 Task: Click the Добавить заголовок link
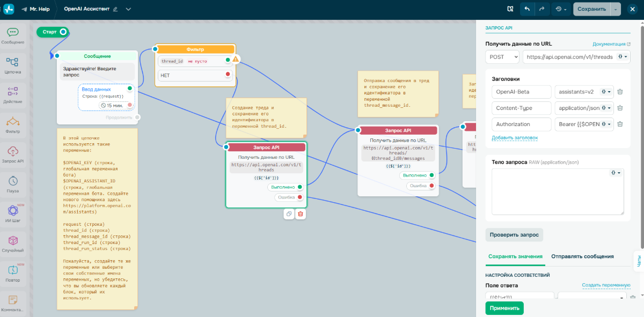tap(515, 138)
